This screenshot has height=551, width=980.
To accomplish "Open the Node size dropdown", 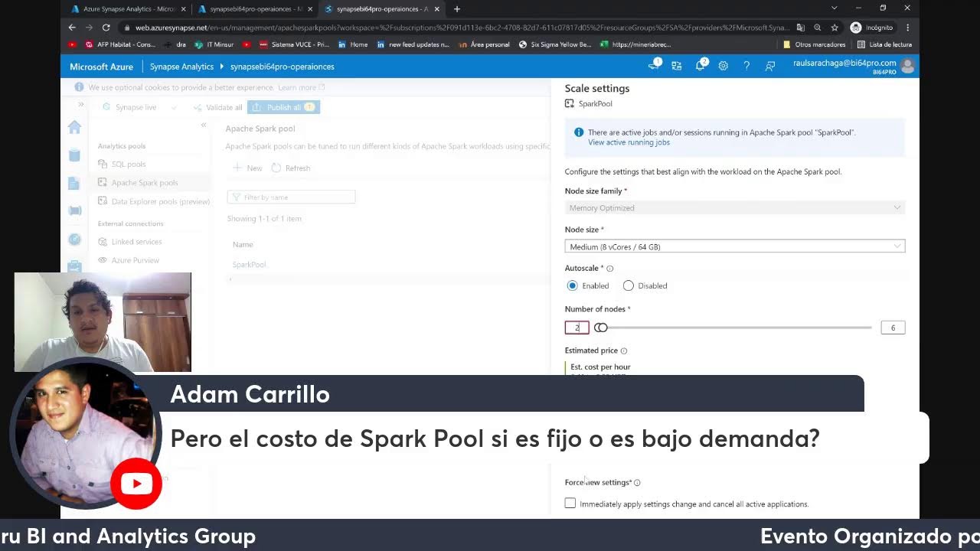I will pos(735,246).
